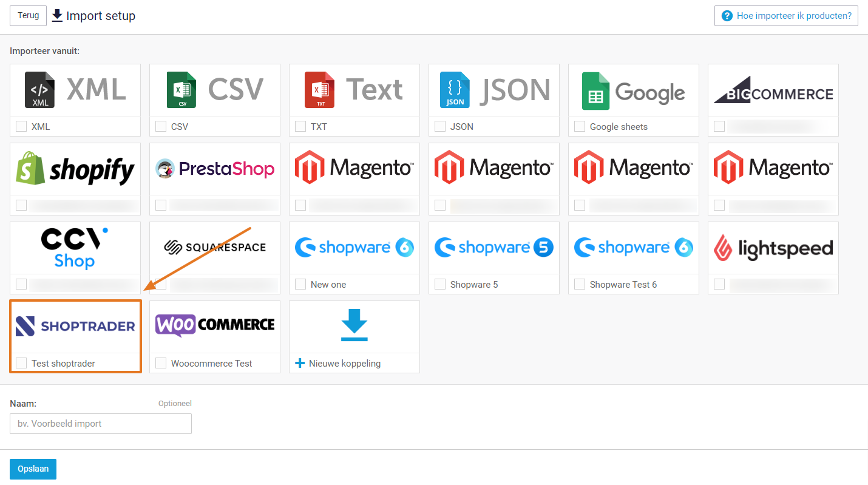The height and width of the screenshot is (485, 868).
Task: Click the 'Shopware Test 6' label text
Action: point(623,285)
